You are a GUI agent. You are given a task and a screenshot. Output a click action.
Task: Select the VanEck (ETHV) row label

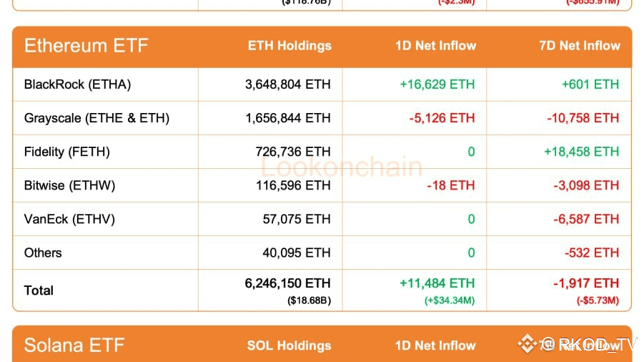[69, 219]
